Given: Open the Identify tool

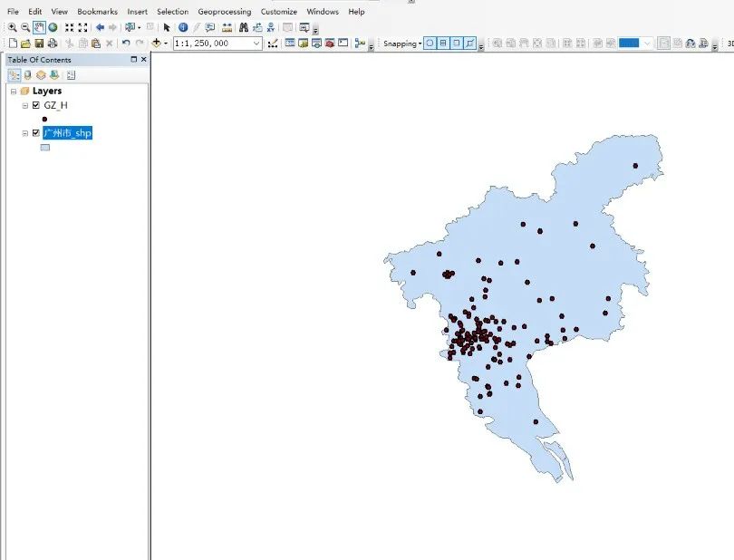Looking at the screenshot, I should click(183, 27).
